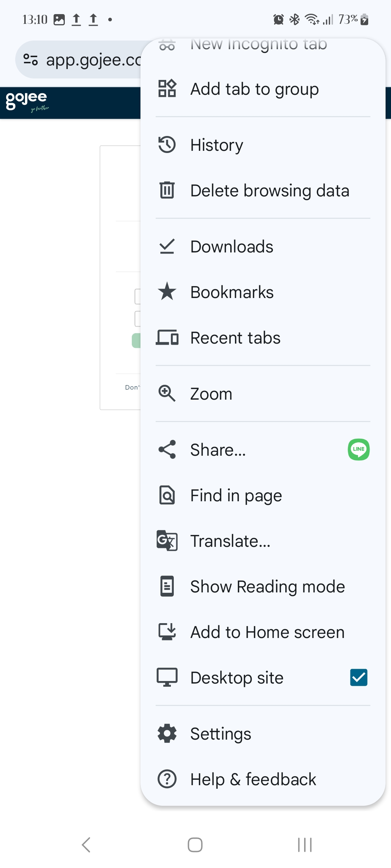Tap the Zoom magnifier icon

point(167,393)
